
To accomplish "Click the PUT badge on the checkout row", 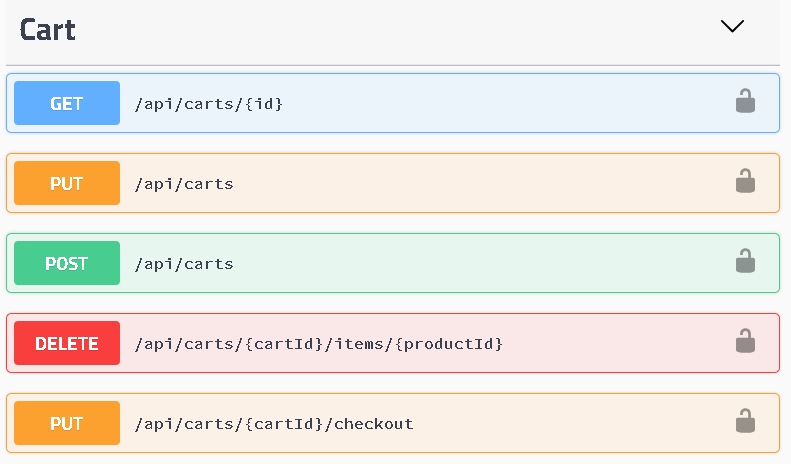I will (67, 423).
